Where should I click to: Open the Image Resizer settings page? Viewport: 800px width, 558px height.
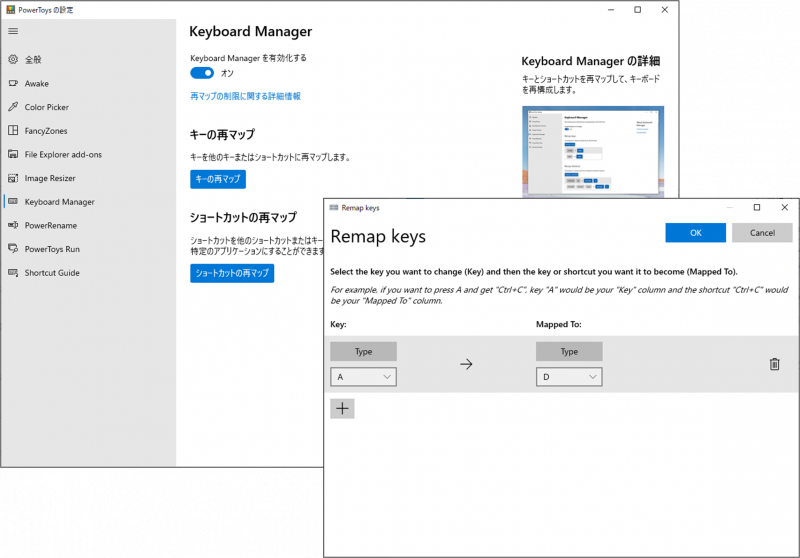click(87, 178)
